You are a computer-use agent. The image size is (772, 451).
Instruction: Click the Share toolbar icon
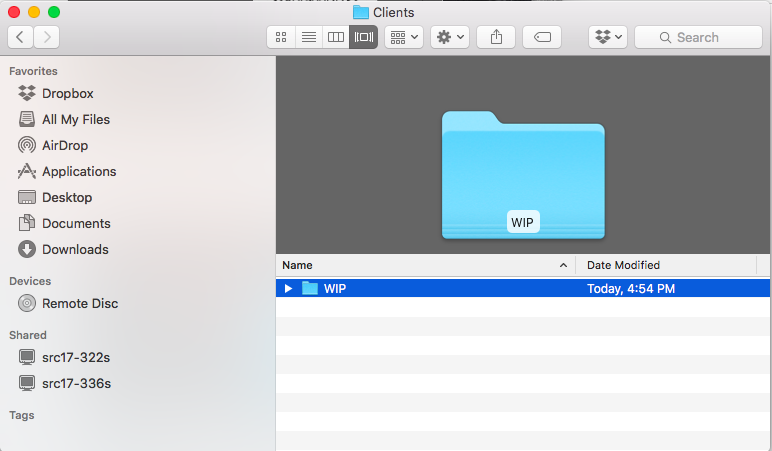pyautogui.click(x=496, y=37)
